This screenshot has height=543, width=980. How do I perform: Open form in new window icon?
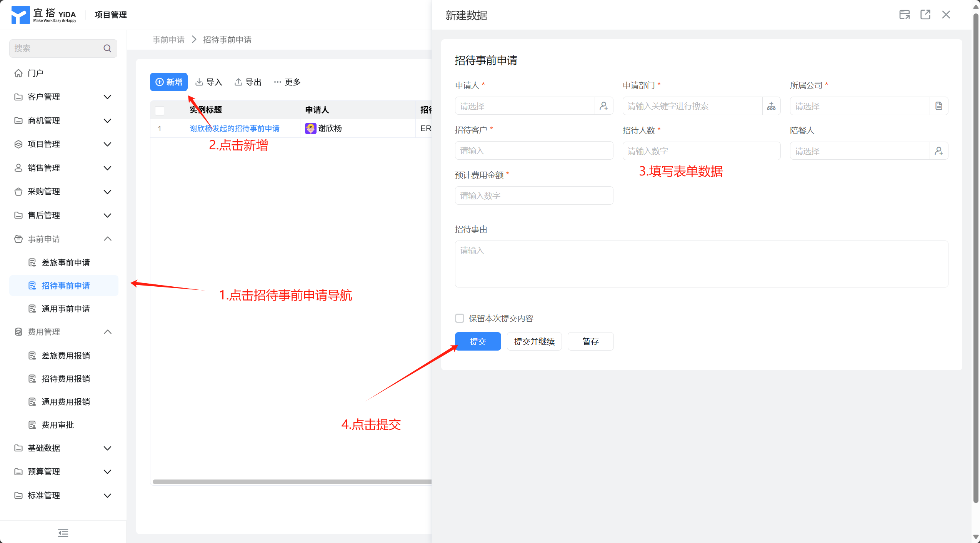coord(925,15)
